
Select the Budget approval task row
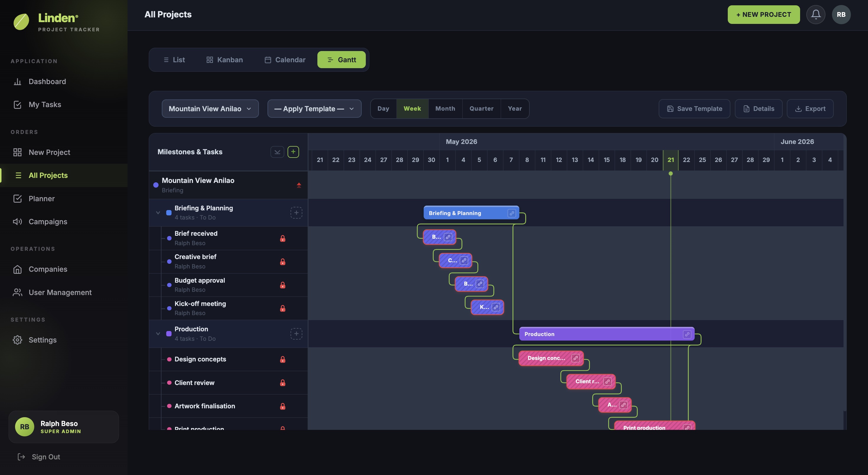228,285
